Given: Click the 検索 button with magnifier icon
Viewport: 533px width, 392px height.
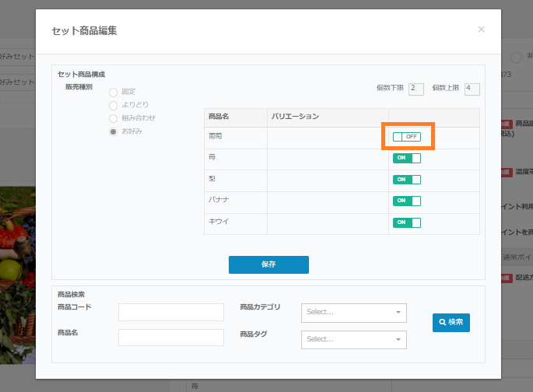Looking at the screenshot, I should [451, 322].
